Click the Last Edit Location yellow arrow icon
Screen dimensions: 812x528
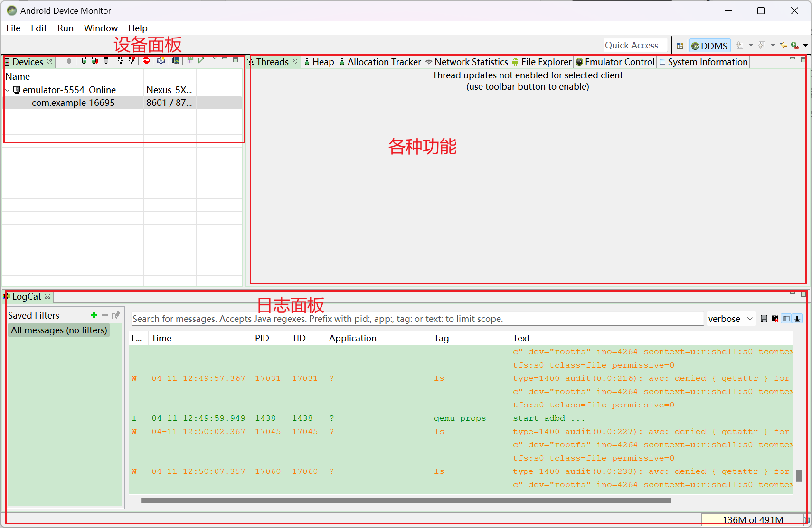(784, 46)
